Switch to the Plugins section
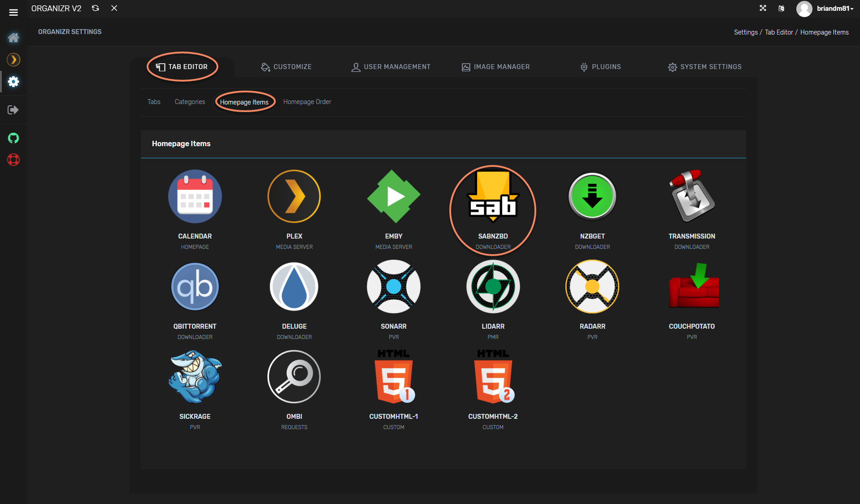 pos(601,67)
